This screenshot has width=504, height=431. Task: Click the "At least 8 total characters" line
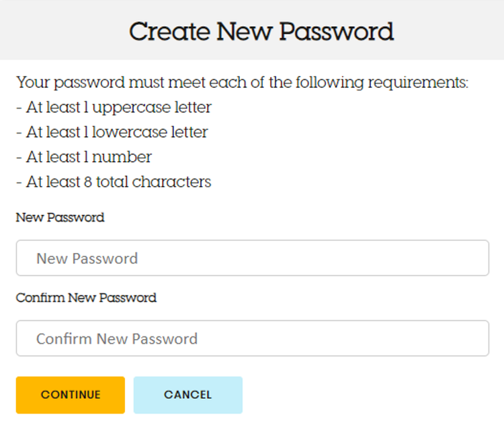(x=114, y=182)
